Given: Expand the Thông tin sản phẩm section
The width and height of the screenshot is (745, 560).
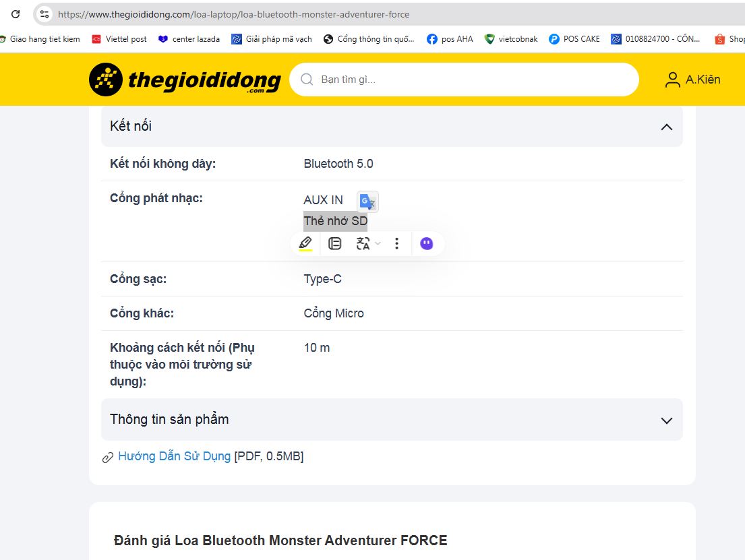Looking at the screenshot, I should tap(666, 420).
